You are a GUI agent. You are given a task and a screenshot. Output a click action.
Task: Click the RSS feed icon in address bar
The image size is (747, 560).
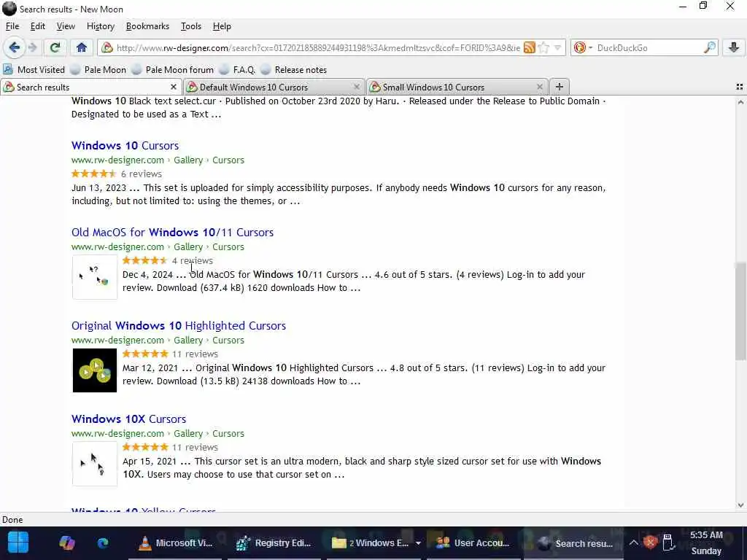[x=530, y=47]
